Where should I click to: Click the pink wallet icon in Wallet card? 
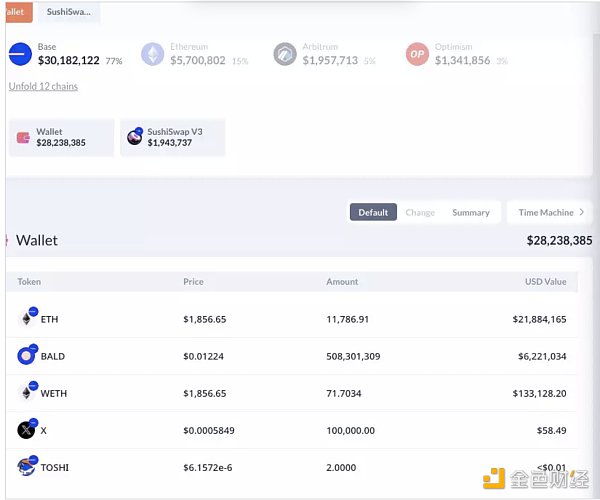[x=23, y=137]
